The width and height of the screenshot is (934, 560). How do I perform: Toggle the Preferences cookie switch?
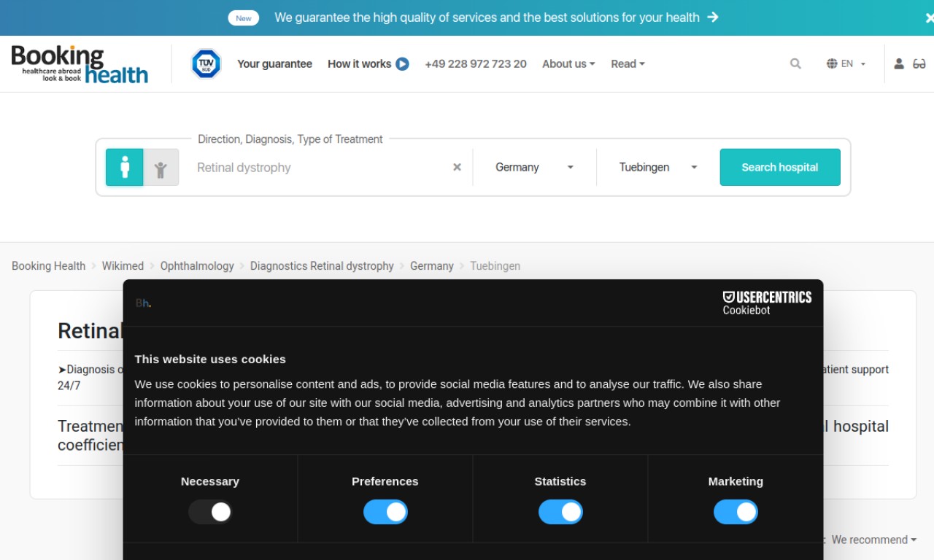click(385, 512)
